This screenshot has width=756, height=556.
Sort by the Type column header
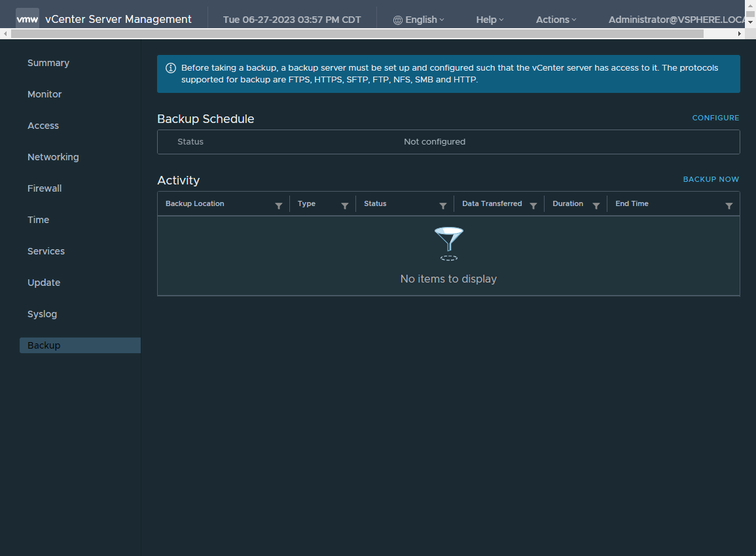pyautogui.click(x=306, y=204)
